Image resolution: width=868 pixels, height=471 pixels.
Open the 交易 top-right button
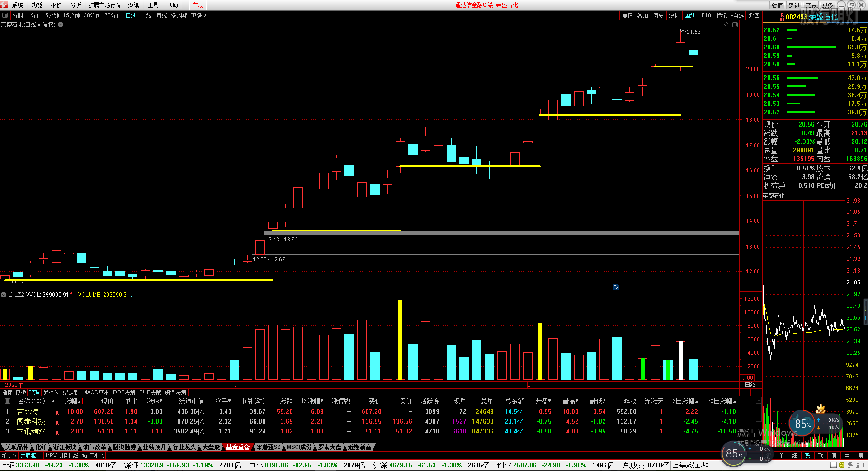point(811,5)
